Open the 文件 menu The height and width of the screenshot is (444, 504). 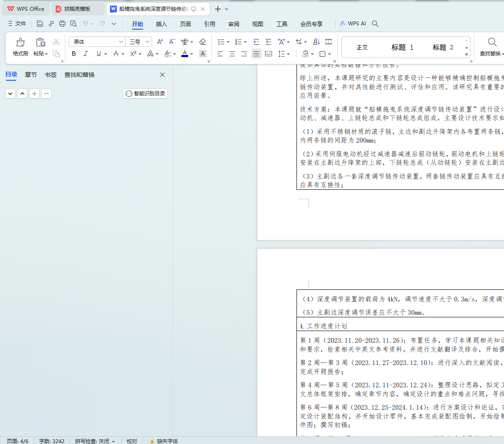point(17,24)
